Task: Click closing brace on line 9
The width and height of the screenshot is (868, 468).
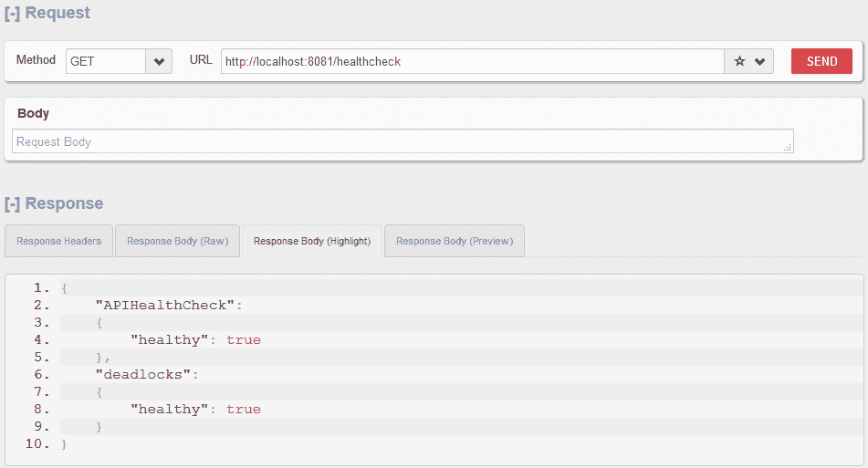Action: [x=99, y=427]
